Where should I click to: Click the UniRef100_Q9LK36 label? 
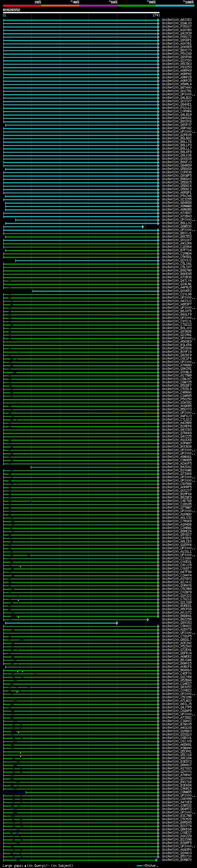pyautogui.click(x=176, y=155)
